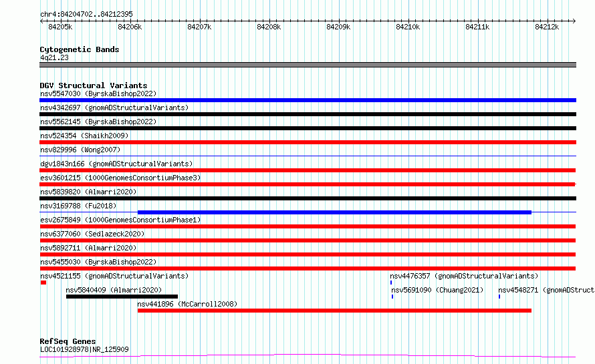Screen dimensions: 595x364
Task: Click the black nsv5839820 variant bar
Action: coord(308,198)
